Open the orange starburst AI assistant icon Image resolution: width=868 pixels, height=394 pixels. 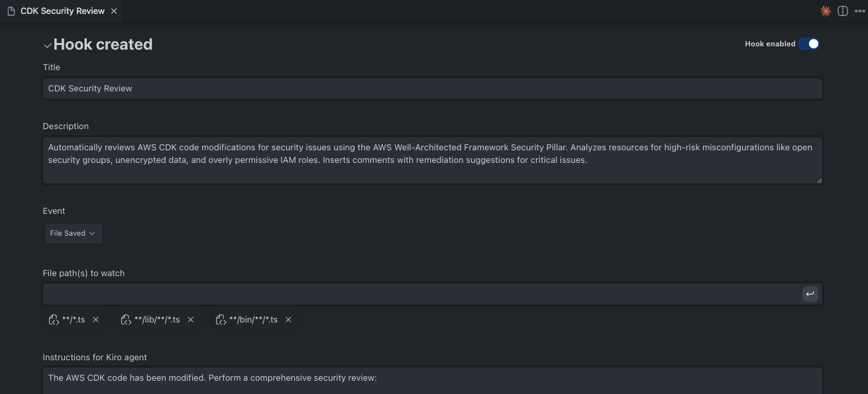click(826, 11)
